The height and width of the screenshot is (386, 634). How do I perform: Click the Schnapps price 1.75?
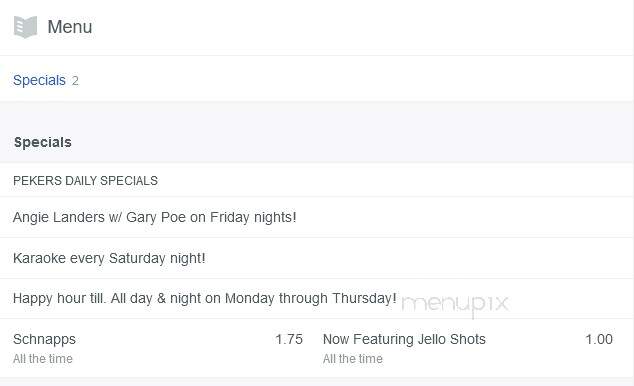coord(289,340)
